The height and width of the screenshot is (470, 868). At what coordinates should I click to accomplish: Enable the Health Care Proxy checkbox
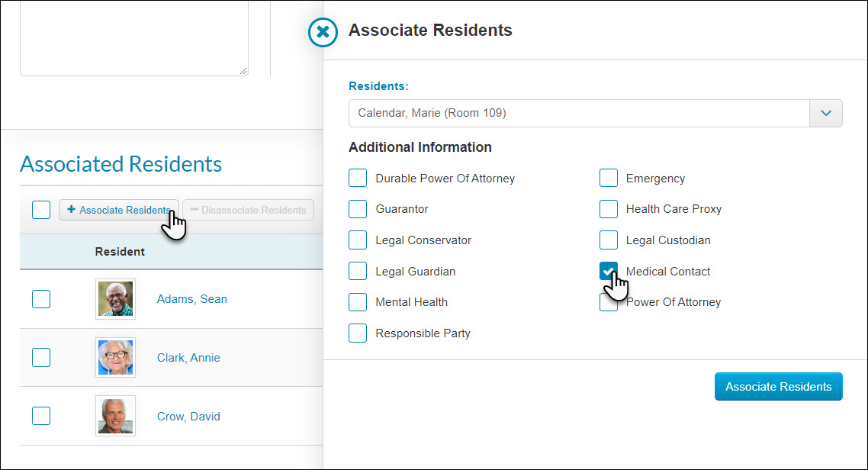609,209
